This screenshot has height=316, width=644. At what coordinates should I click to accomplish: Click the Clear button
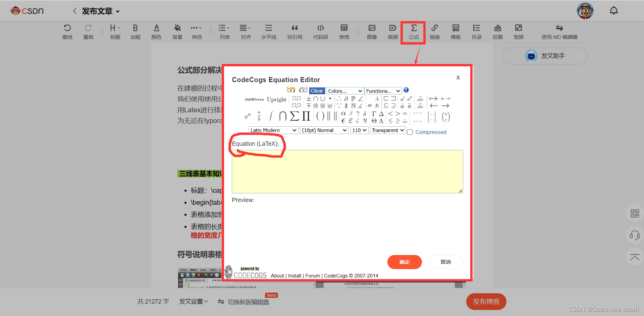tap(317, 91)
